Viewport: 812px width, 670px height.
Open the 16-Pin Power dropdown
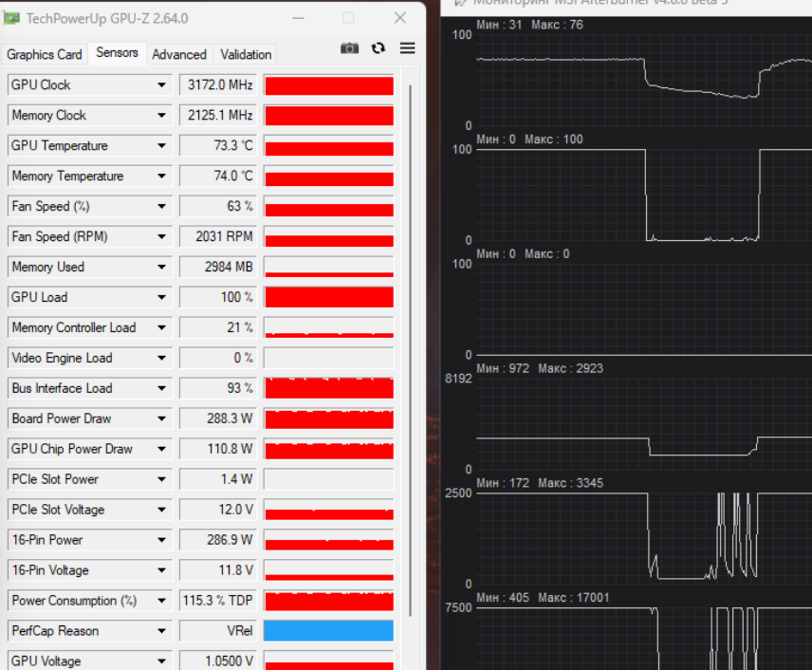[x=162, y=540]
